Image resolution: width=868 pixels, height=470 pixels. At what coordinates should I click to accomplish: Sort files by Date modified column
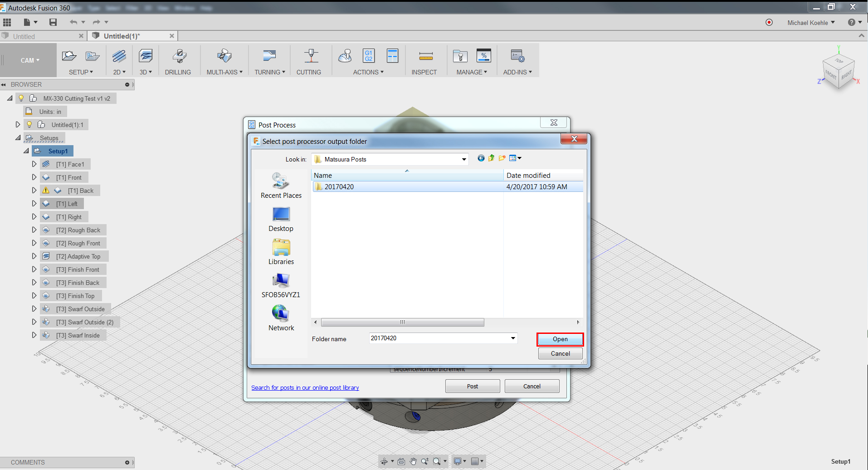(543, 176)
